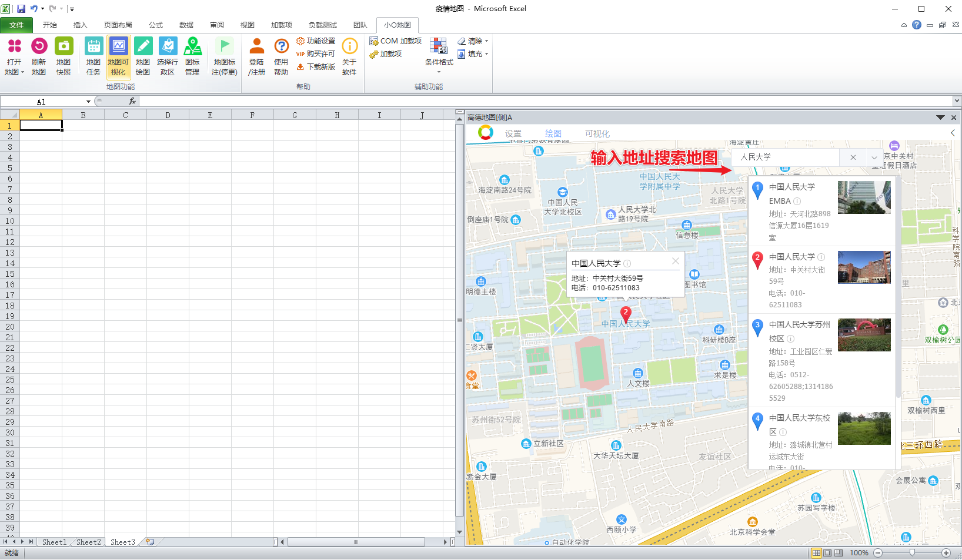This screenshot has height=560, width=962.
Task: Expand the 打开地图 dropdown arrow
Action: coord(22,72)
